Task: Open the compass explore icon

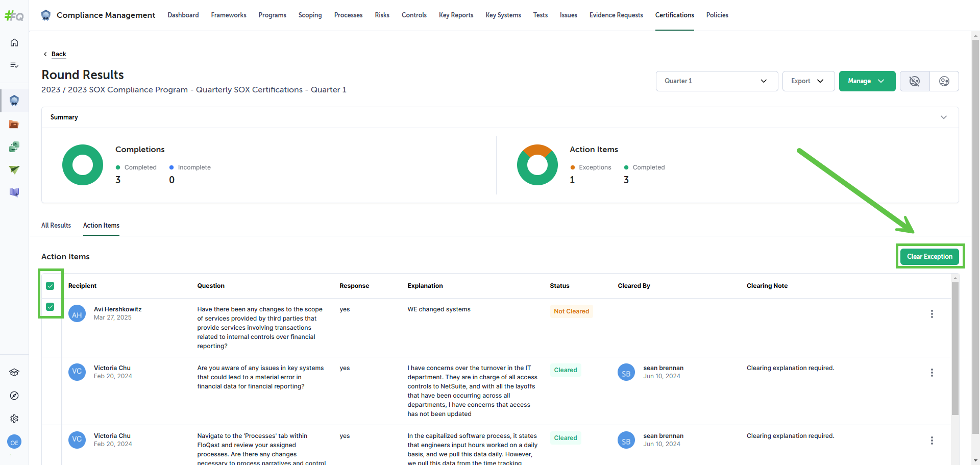Action: 14,396
